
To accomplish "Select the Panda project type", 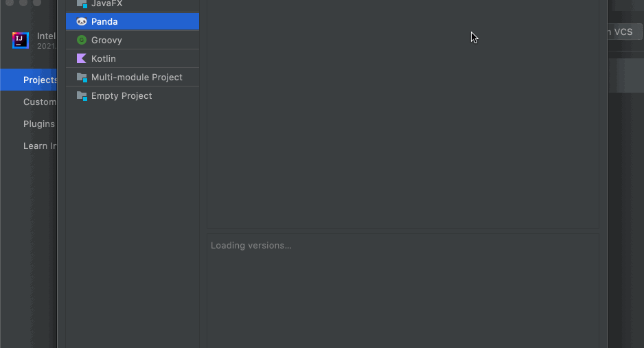I will click(104, 22).
